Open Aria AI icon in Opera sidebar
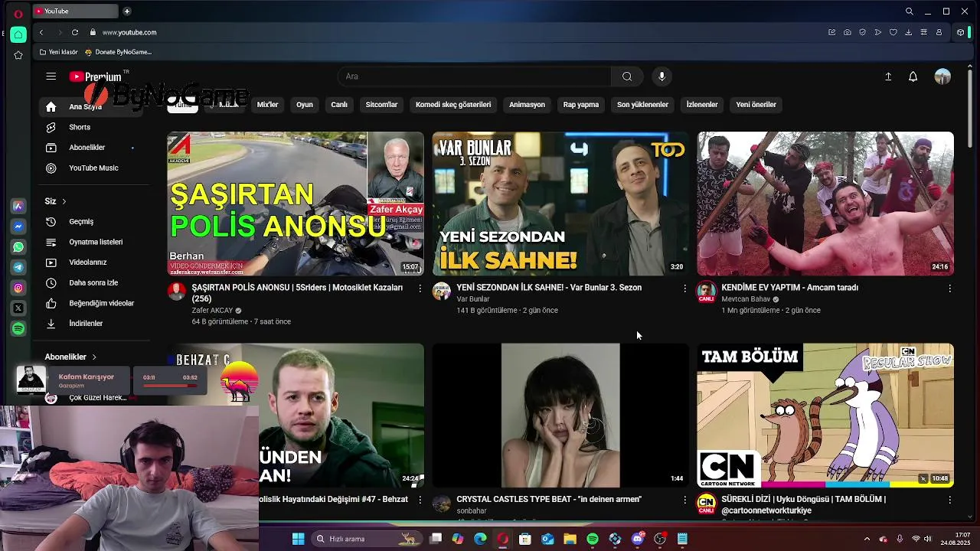Image resolution: width=980 pixels, height=551 pixels. 18,206
